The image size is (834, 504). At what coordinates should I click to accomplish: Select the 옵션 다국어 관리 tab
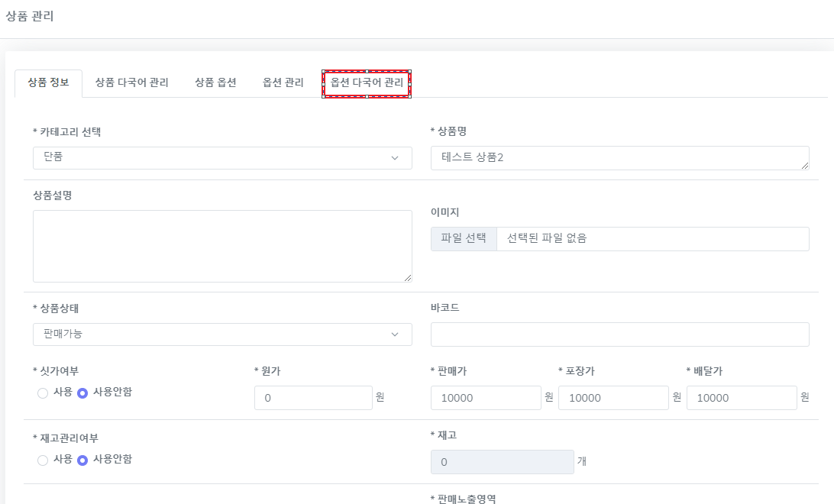[x=367, y=82]
